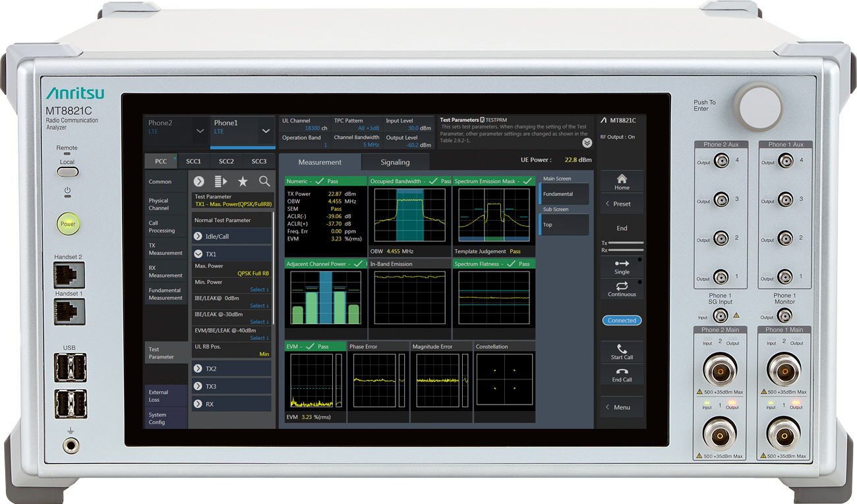Image resolution: width=857 pixels, height=504 pixels.
Task: Select Fundamental under Main Screen
Action: pos(564,194)
